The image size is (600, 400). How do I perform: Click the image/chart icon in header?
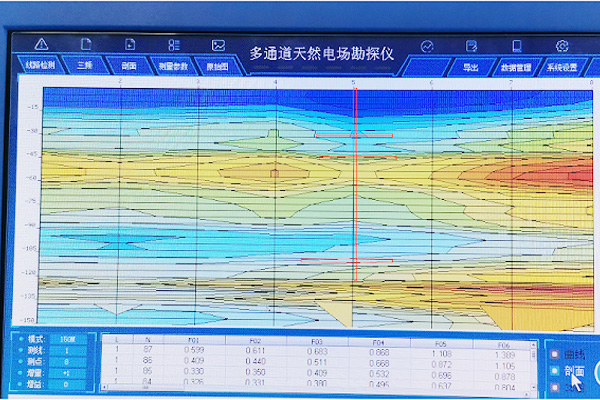tap(218, 45)
